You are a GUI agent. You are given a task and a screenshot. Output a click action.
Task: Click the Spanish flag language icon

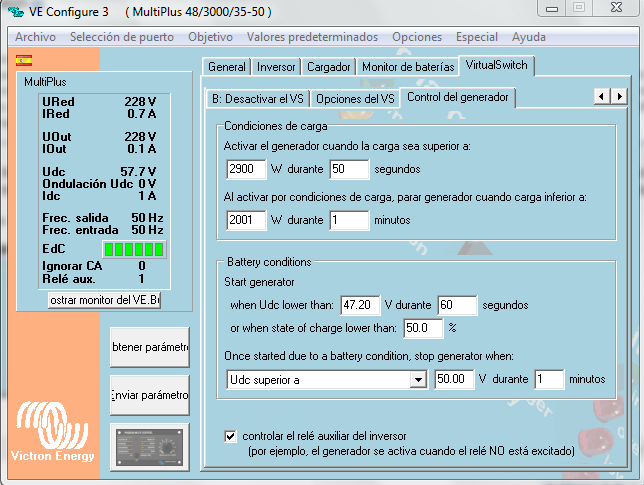point(24,61)
